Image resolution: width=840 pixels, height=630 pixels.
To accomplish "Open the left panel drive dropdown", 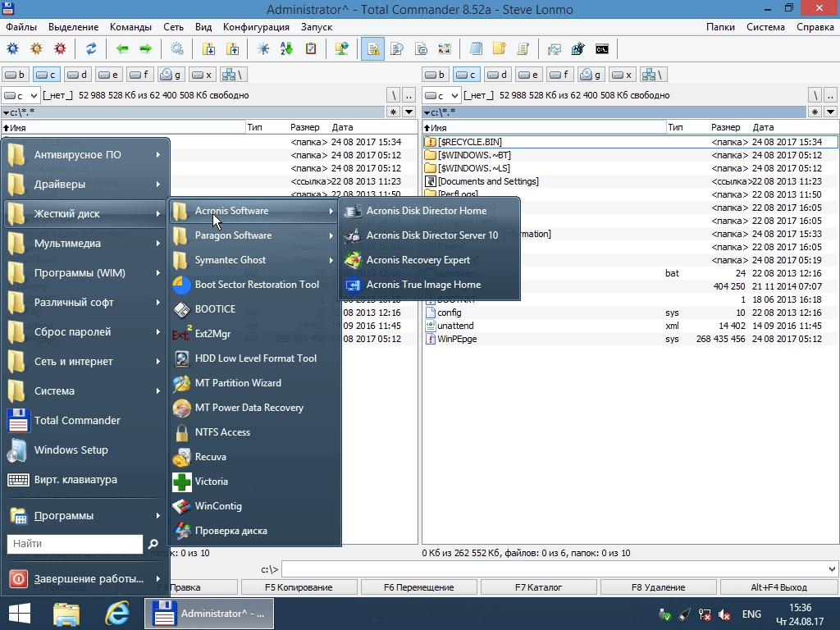I will [x=21, y=95].
